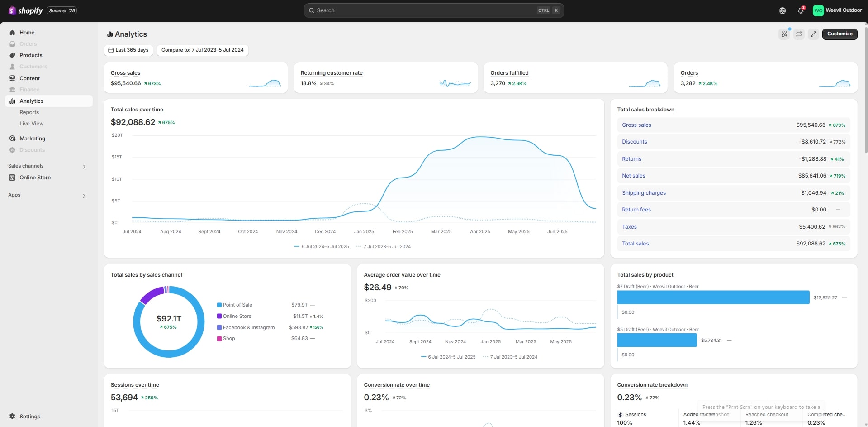Click the expand fullscreen arrows icon
The height and width of the screenshot is (427, 868).
[813, 34]
